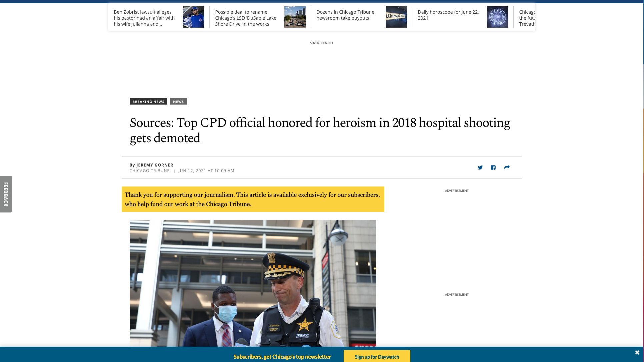Open daily horoscope for June 22
644x362 pixels.
448,15
